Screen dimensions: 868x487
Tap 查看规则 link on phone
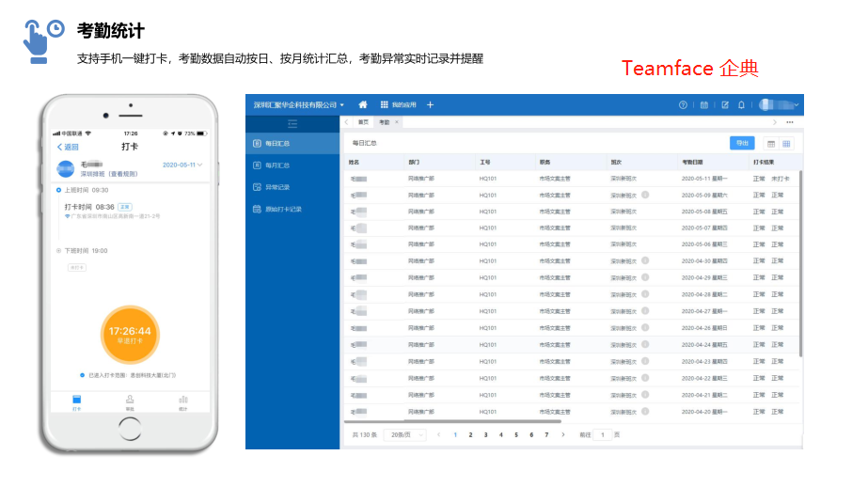click(x=123, y=174)
